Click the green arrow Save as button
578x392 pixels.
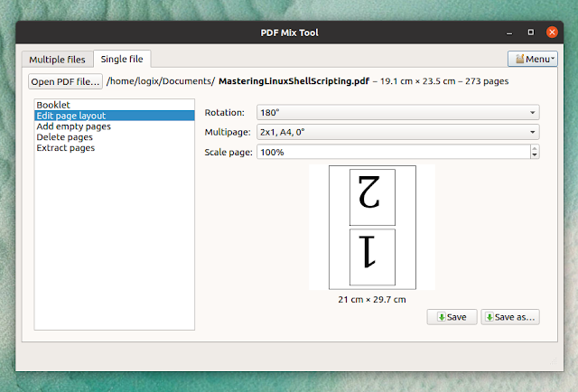(510, 317)
